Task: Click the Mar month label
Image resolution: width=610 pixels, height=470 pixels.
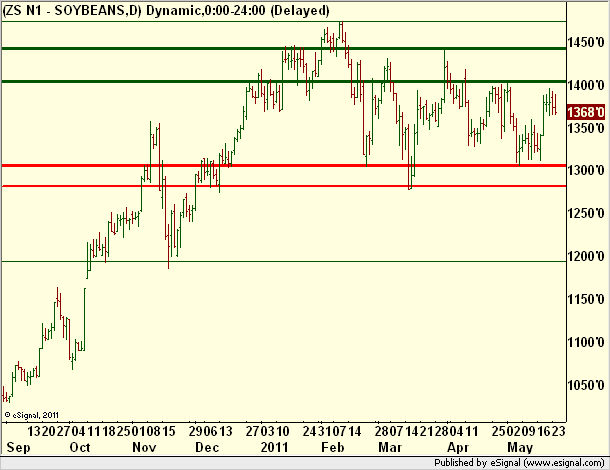Action: click(x=390, y=447)
